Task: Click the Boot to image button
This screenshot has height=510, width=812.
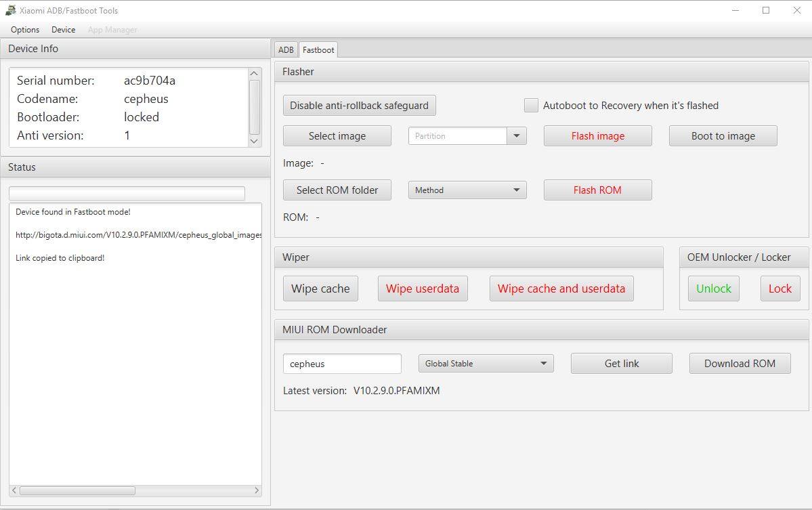Action: [723, 135]
